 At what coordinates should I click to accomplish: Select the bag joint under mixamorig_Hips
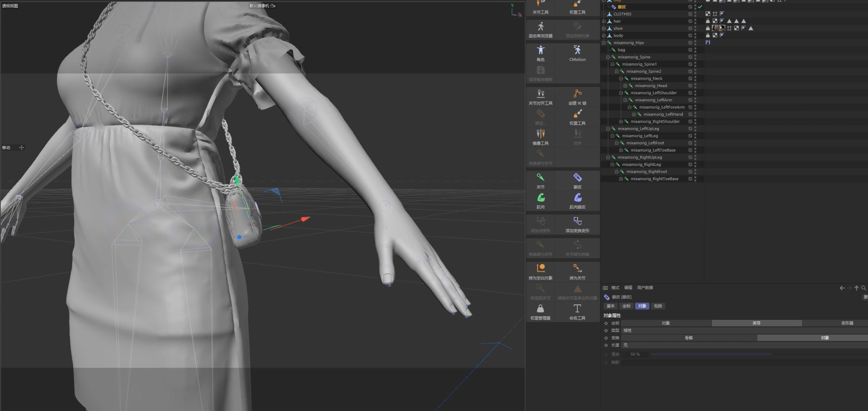pos(621,50)
